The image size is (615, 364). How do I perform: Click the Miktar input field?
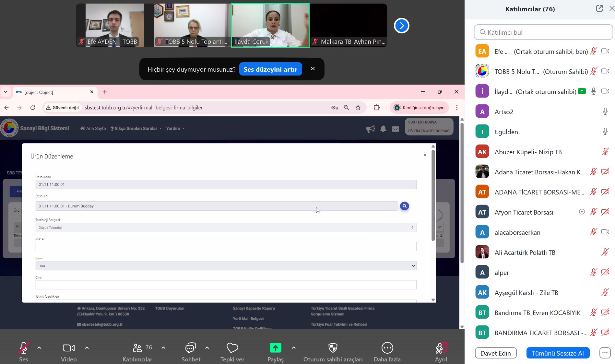226,247
